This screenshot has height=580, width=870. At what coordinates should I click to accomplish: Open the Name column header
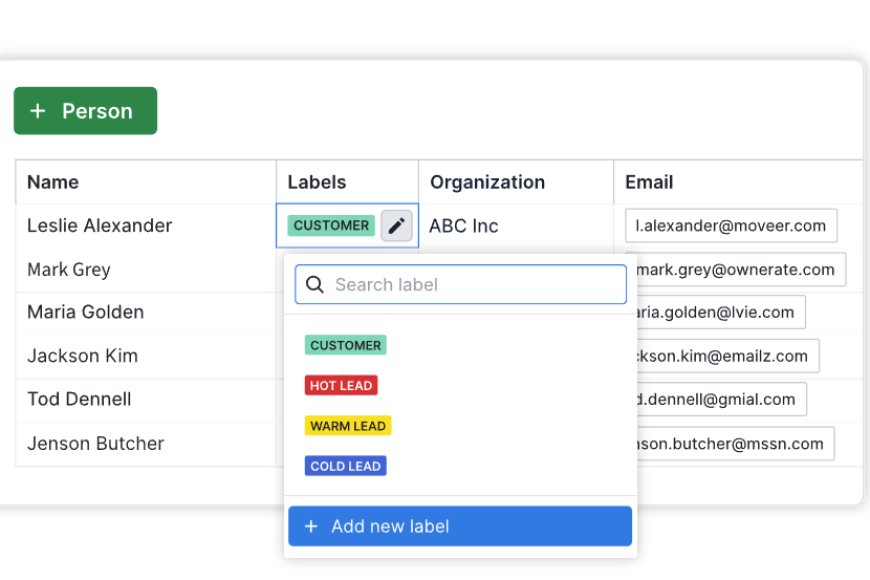tap(52, 182)
